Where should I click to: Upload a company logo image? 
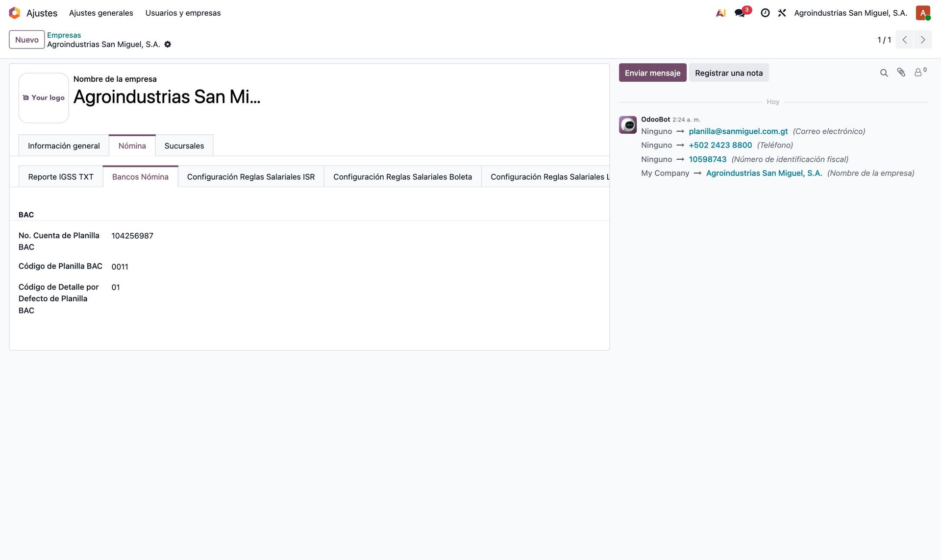pos(44,98)
